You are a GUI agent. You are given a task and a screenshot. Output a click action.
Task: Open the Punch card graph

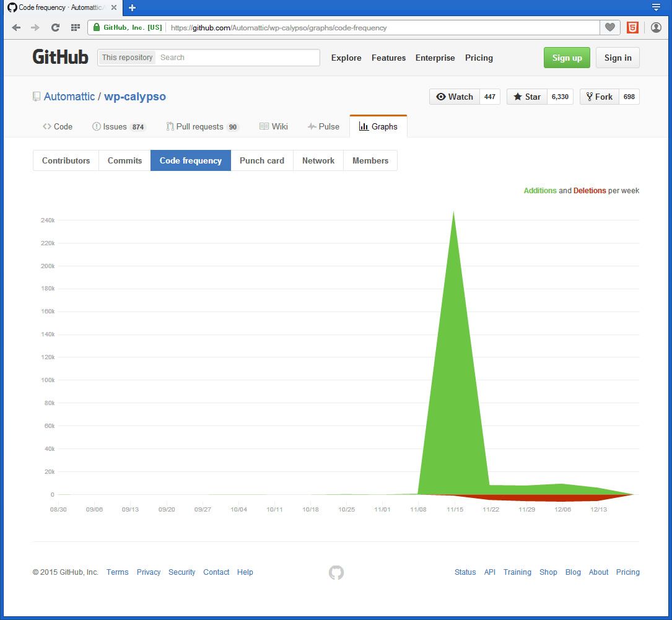coord(262,160)
